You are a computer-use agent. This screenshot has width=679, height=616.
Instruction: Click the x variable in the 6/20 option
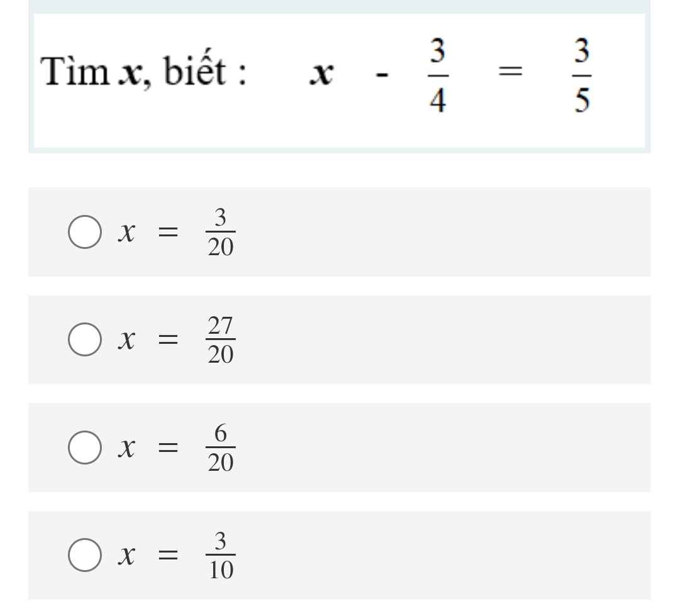click(128, 449)
